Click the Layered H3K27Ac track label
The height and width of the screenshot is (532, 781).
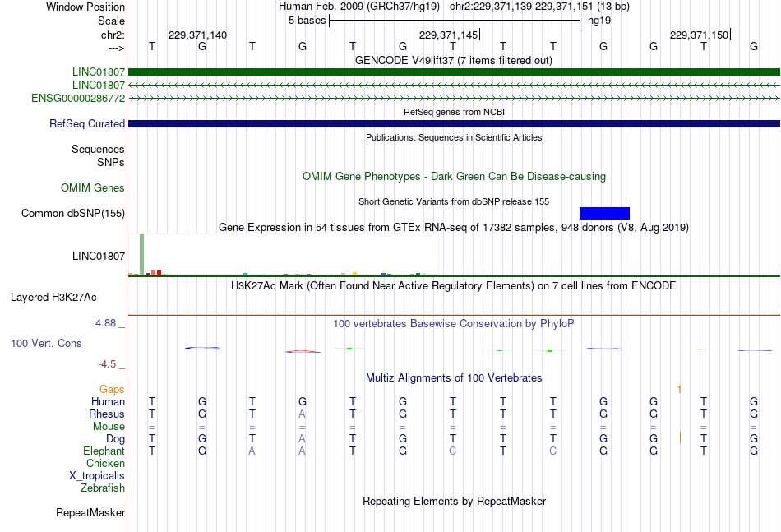pos(53,298)
